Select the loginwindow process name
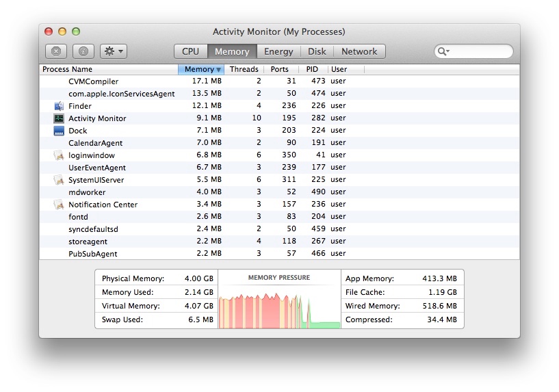The width and height of the screenshot is (559, 392). [92, 155]
